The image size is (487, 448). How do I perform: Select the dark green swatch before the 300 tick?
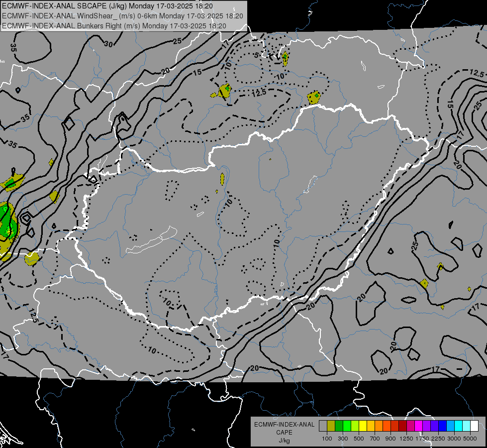(339, 426)
